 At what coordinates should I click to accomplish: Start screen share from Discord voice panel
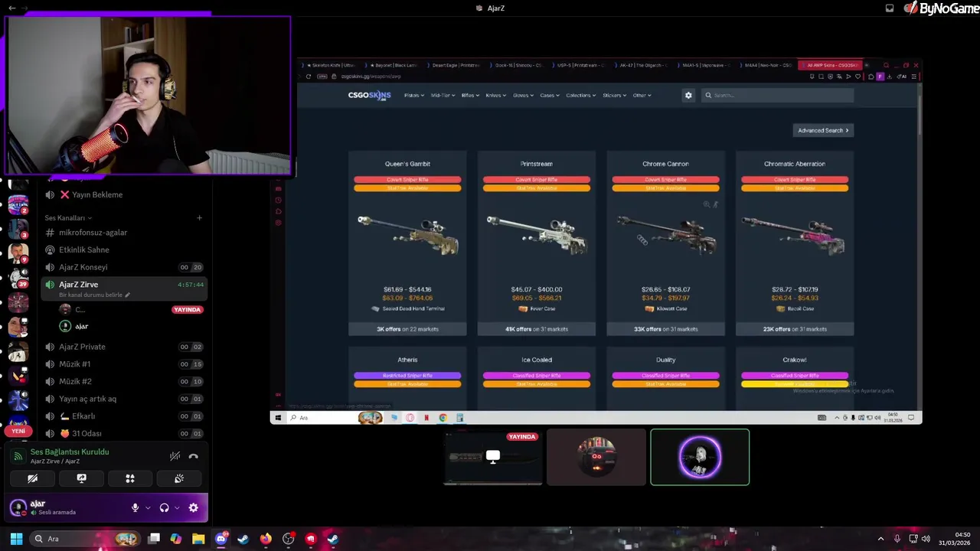[x=81, y=478]
